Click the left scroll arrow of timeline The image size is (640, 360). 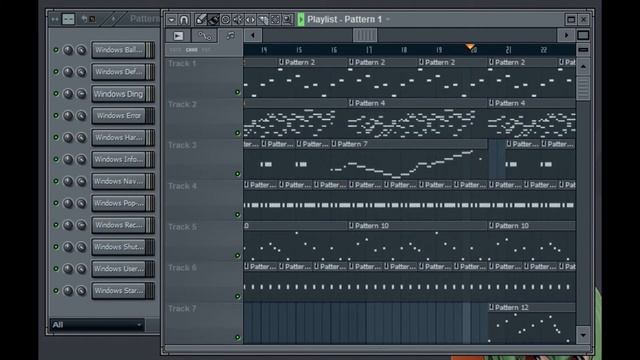click(253, 36)
